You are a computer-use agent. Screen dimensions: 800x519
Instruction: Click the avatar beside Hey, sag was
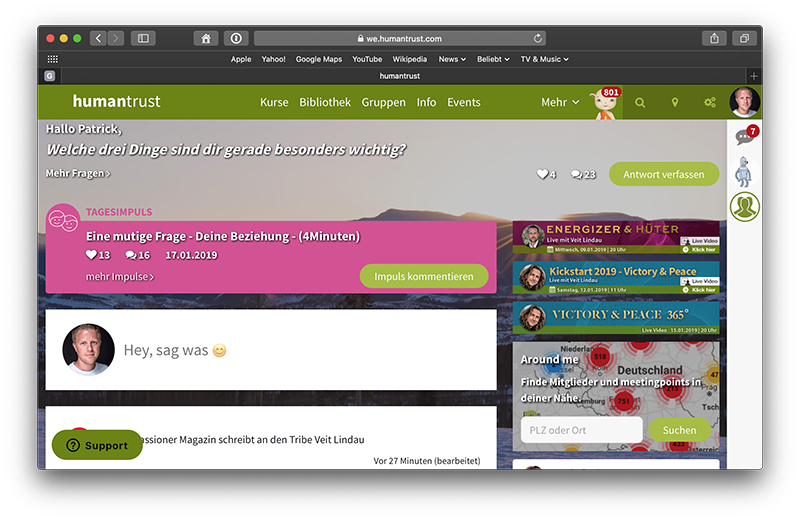pyautogui.click(x=88, y=350)
